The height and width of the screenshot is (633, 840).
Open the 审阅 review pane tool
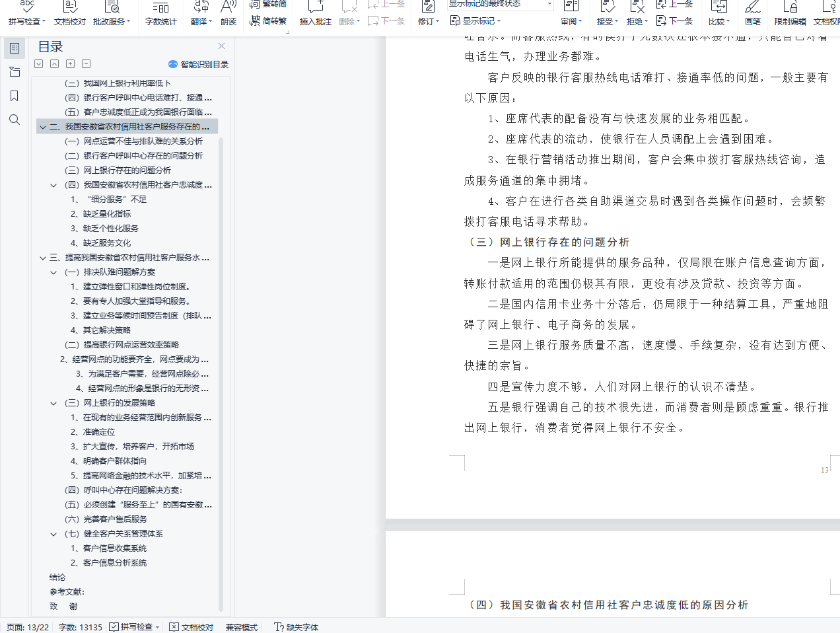[x=571, y=13]
